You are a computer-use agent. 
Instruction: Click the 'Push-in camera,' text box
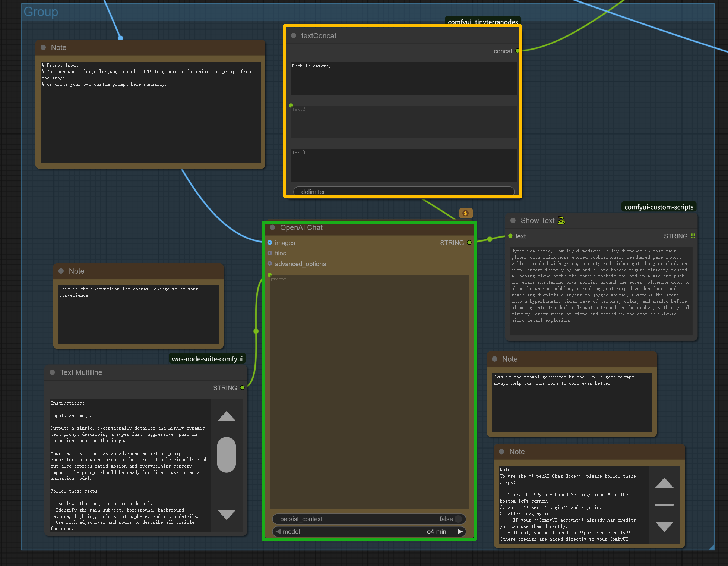point(404,79)
